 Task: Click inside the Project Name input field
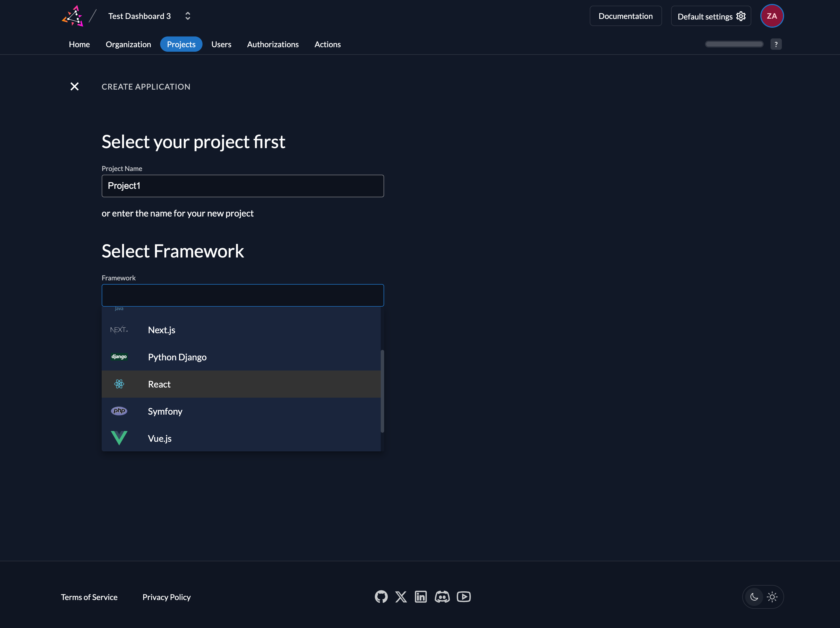243,186
